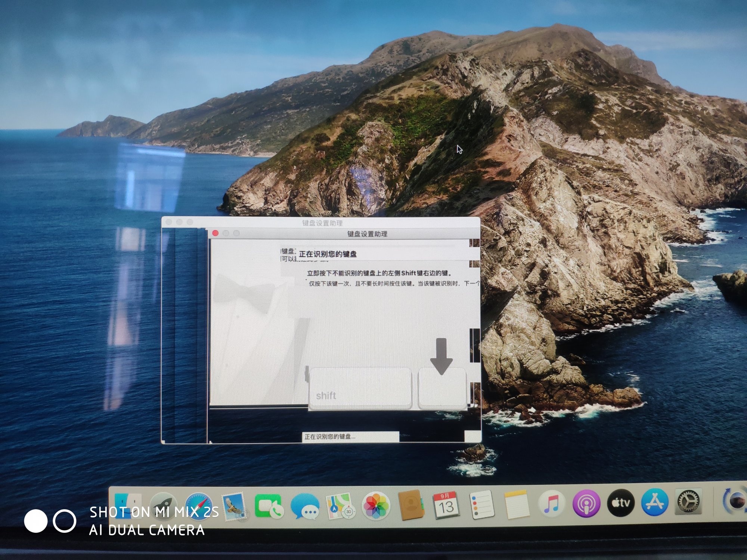Open Apple TV app in dock

[620, 503]
